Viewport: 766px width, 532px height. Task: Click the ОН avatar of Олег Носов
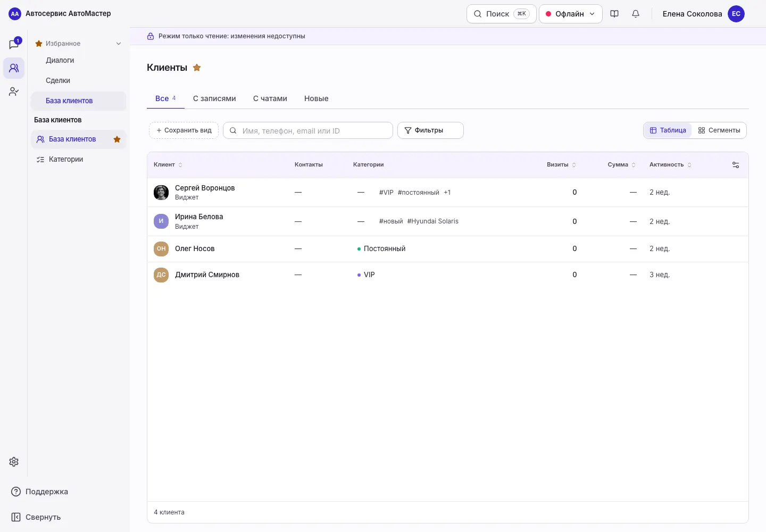click(161, 249)
